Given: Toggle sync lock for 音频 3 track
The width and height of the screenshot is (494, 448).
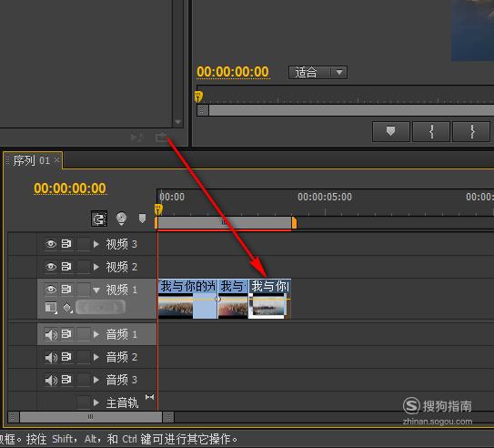Looking at the screenshot, I should pyautogui.click(x=66, y=380).
